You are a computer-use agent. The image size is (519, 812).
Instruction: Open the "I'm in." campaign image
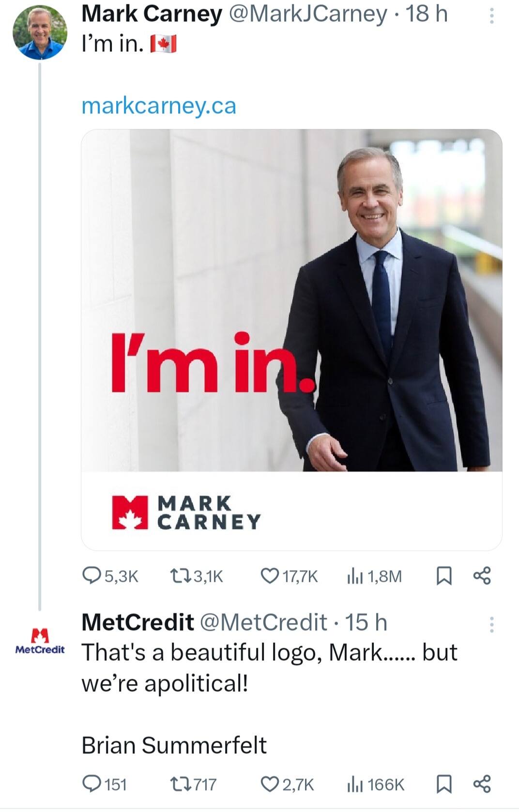click(291, 339)
